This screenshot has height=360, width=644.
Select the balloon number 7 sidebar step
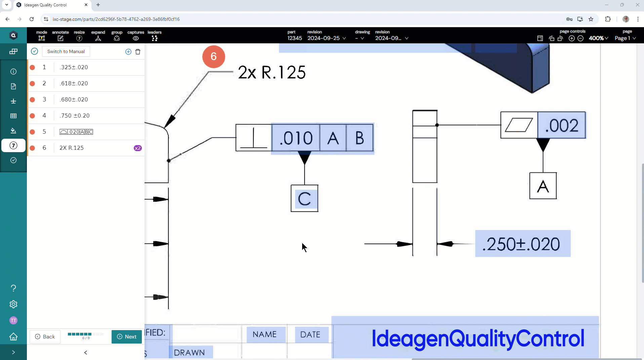[x=13, y=145]
